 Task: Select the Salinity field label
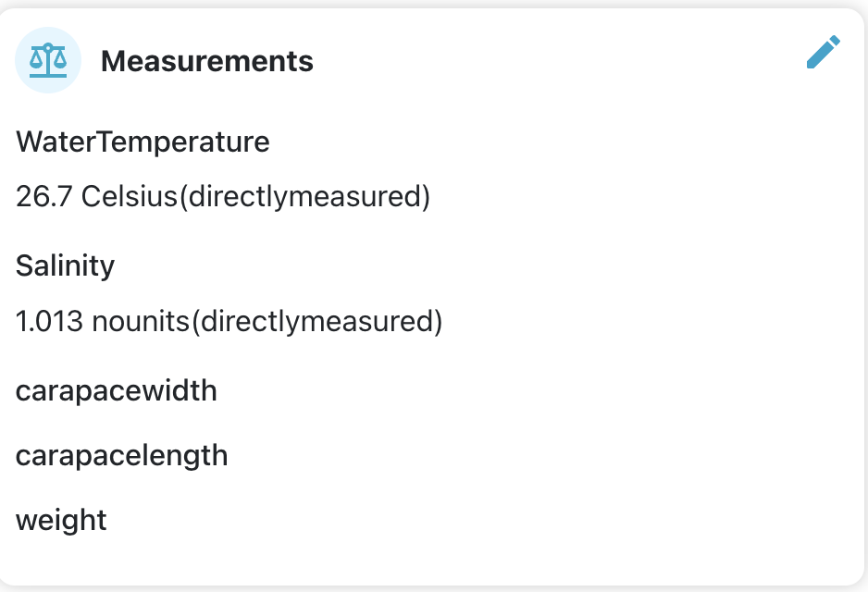click(65, 266)
